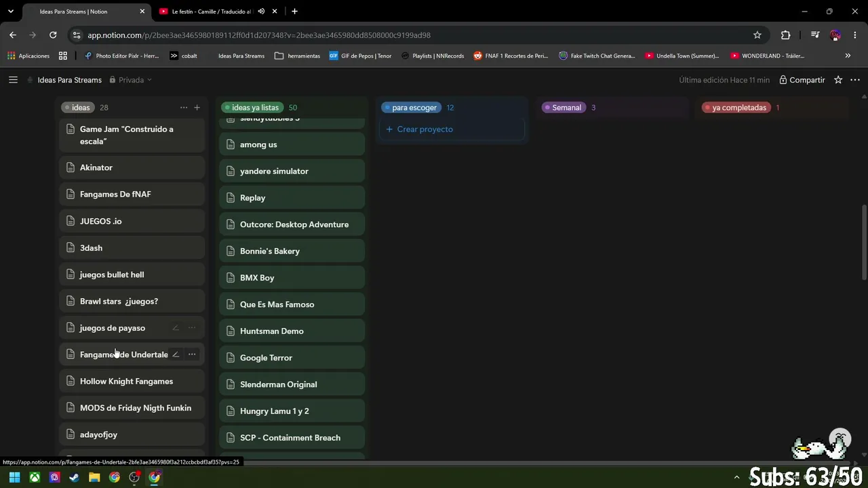Open the Chrome profile avatar

coord(835,35)
